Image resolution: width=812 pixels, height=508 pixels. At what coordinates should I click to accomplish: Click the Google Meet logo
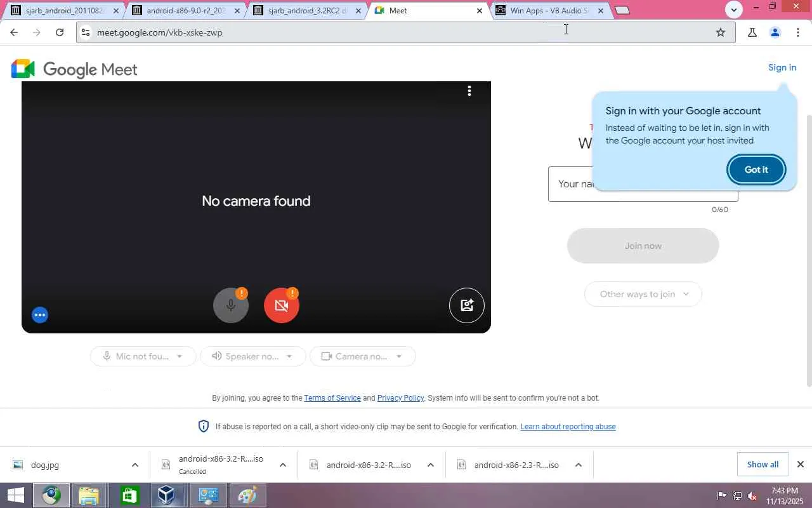(74, 69)
